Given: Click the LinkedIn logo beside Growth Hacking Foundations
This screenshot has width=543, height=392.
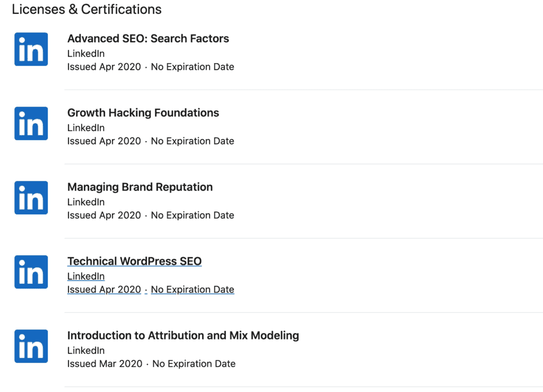Looking at the screenshot, I should click(31, 123).
